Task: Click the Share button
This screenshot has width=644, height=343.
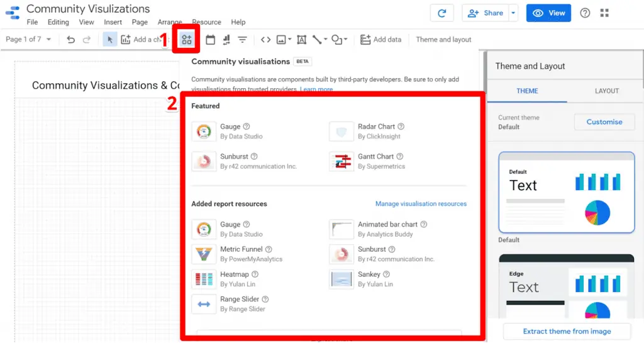Action: pyautogui.click(x=486, y=13)
